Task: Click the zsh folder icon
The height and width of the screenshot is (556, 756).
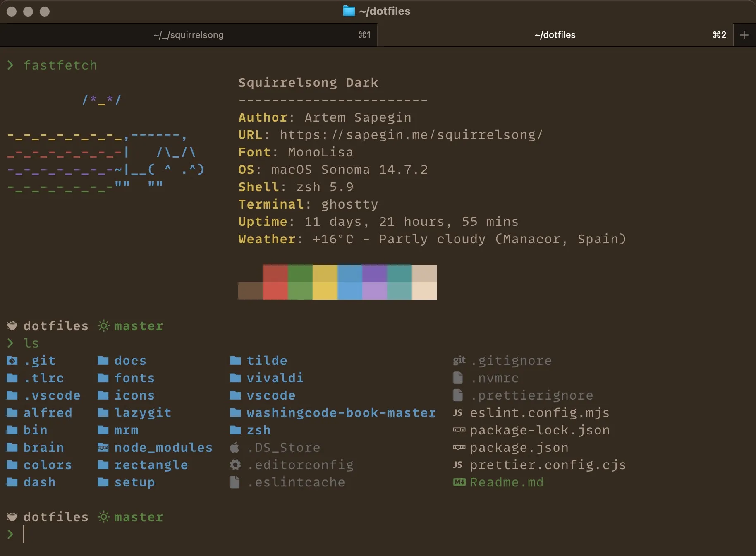Action: coord(235,430)
